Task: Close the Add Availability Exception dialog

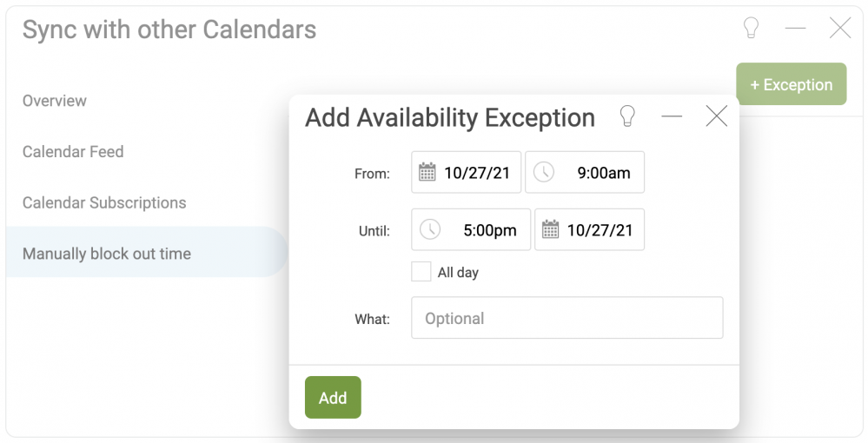Action: point(716,116)
